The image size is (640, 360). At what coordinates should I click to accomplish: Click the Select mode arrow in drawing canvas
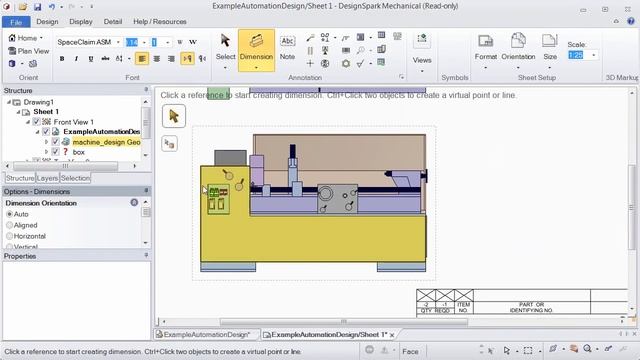point(174,116)
